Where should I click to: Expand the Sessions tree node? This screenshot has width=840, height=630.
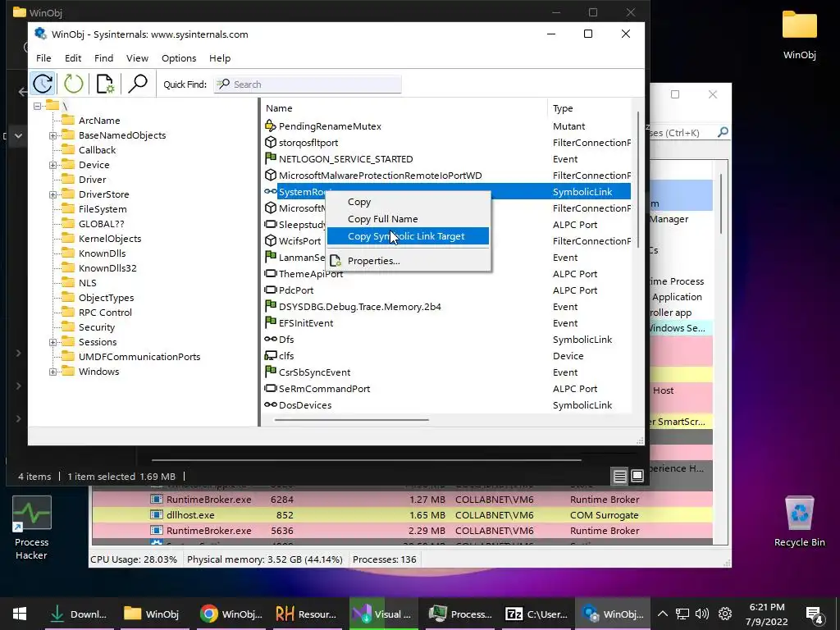53,342
